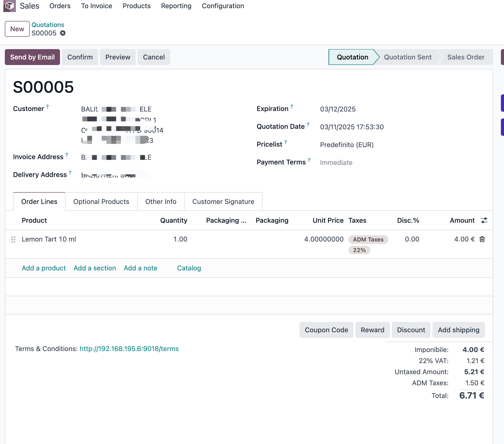
Task: Show help tooltip for Expiration
Action: 292,106
